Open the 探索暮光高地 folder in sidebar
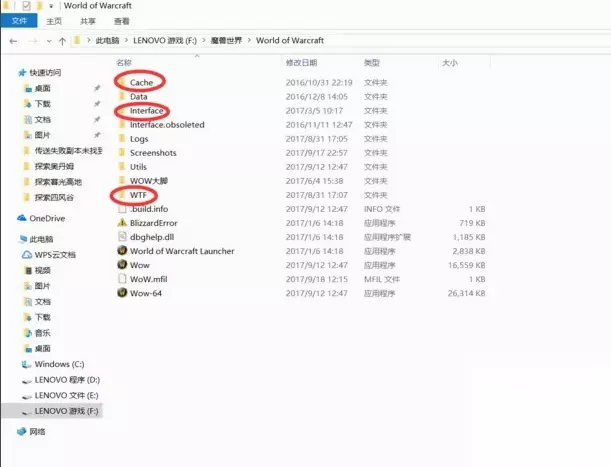Screen dimensions: 611x467 click(58, 182)
